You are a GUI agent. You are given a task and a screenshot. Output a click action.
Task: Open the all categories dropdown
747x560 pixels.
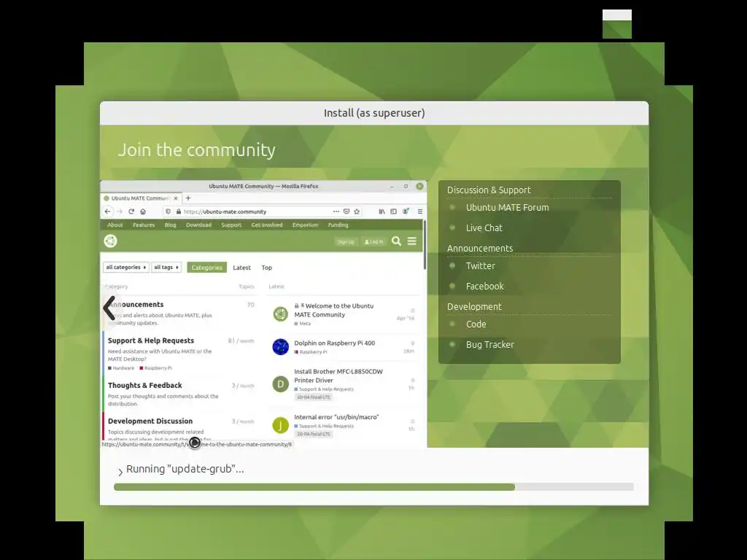tap(125, 267)
